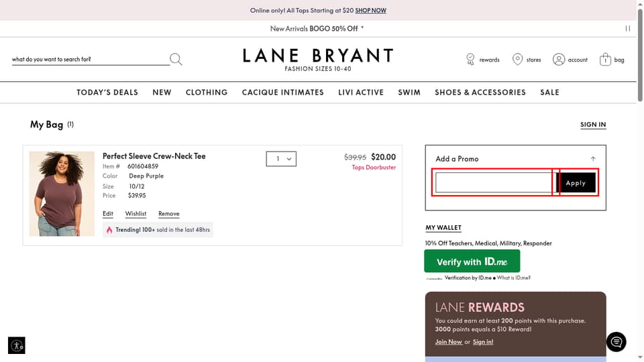Open What is ID.me? link
644x362 pixels.
pyautogui.click(x=514, y=278)
